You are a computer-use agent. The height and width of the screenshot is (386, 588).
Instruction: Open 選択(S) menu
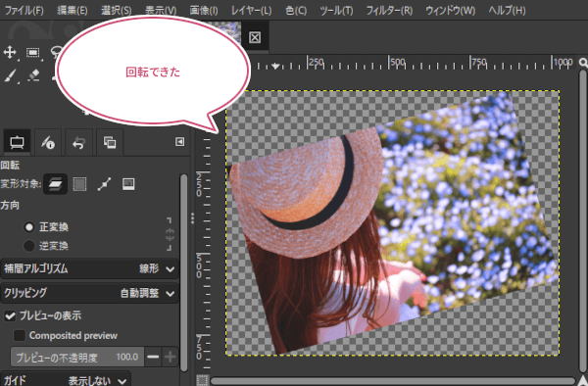pyautogui.click(x=117, y=10)
